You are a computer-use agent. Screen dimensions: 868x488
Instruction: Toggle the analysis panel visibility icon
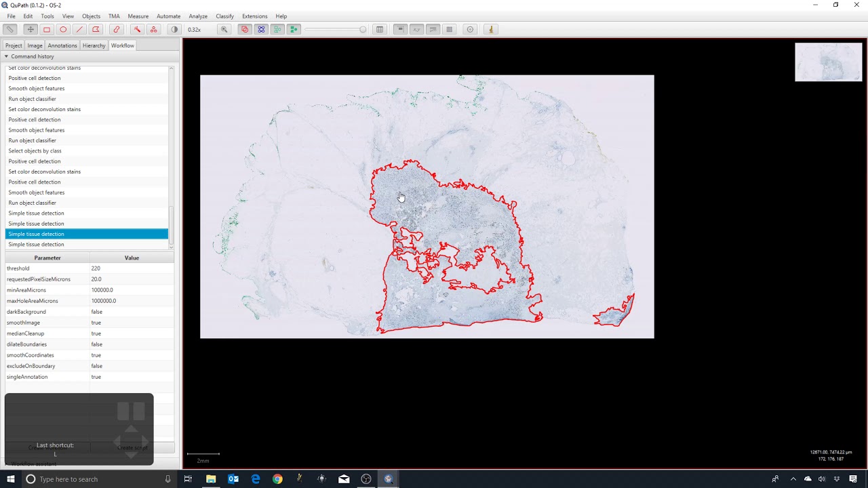point(9,29)
